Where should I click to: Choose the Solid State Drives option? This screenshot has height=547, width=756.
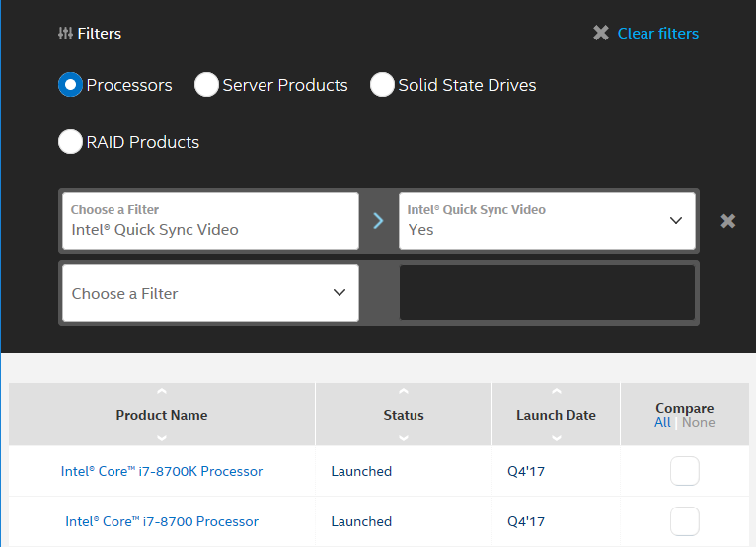pyautogui.click(x=382, y=85)
